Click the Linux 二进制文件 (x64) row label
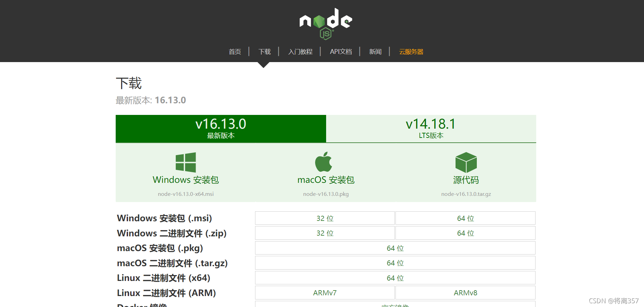Viewport: 644px width, 307px height. pos(163,278)
